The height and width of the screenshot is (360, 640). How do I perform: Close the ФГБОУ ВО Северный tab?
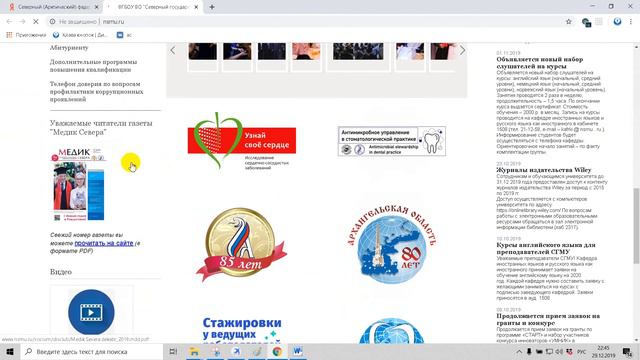click(x=196, y=7)
